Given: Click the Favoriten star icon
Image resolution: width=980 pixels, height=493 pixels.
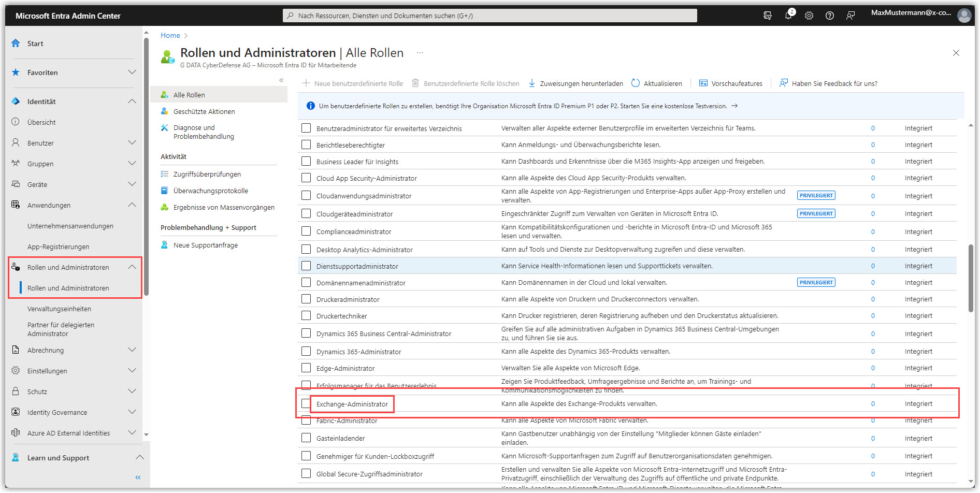Looking at the screenshot, I should (16, 72).
